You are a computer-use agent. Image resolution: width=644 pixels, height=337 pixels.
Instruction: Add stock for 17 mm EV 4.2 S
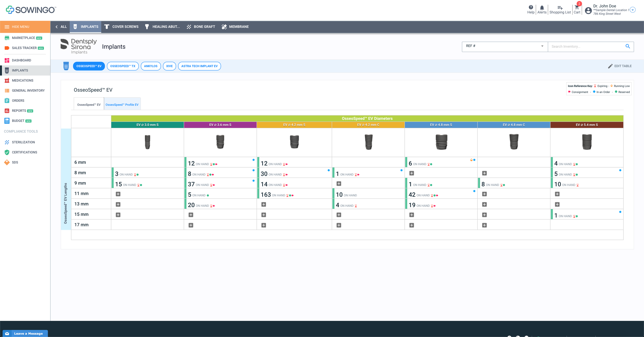(x=263, y=225)
